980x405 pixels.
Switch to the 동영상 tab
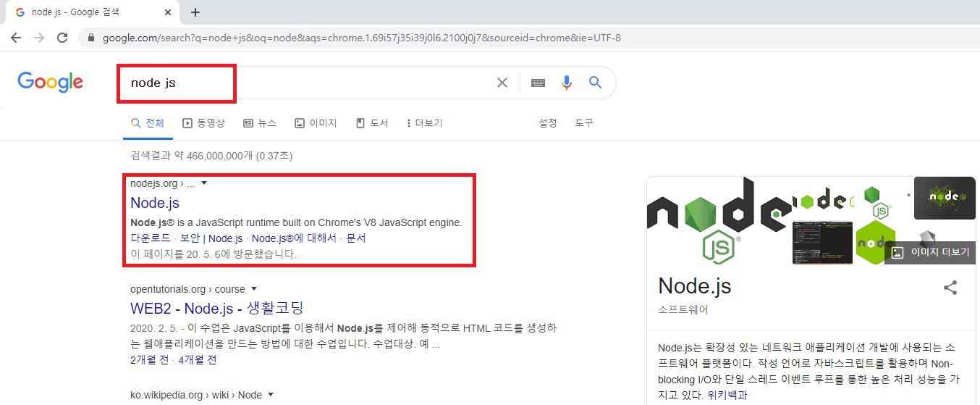(203, 123)
